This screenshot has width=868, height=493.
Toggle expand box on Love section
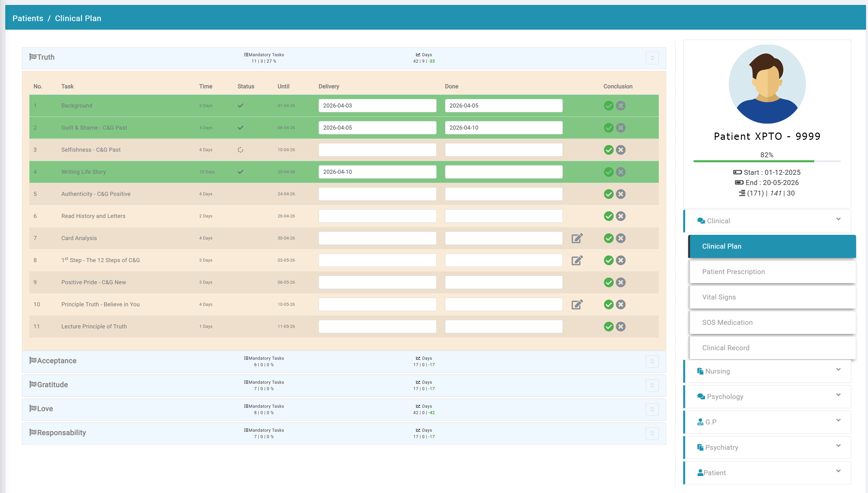[651, 409]
